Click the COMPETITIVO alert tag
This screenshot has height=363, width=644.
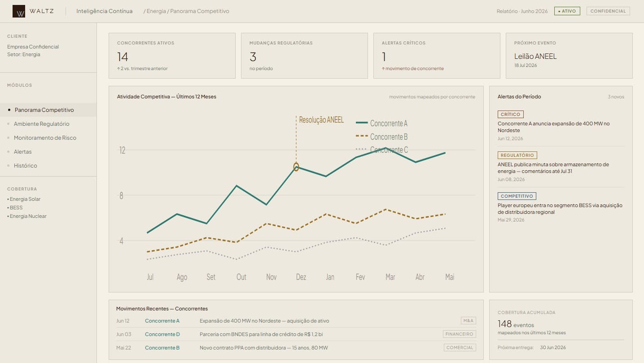click(x=517, y=196)
